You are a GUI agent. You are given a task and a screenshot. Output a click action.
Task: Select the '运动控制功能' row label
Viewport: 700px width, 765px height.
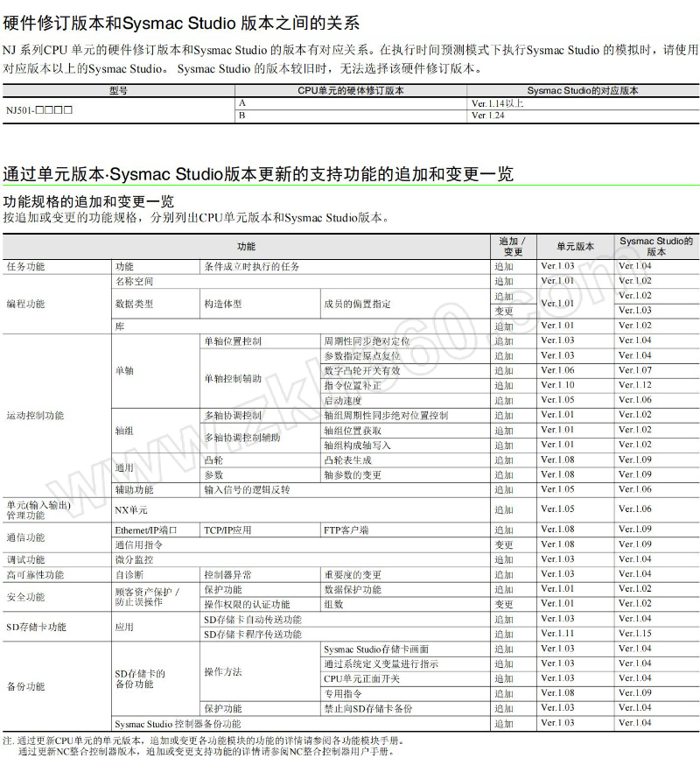pos(35,416)
